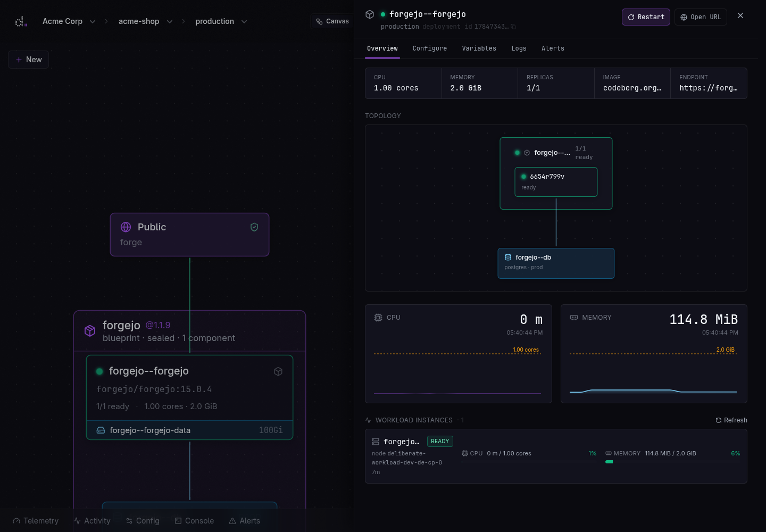Click the disk icon beside forgejo--forgejo-data
766x532 pixels.
coord(101,430)
